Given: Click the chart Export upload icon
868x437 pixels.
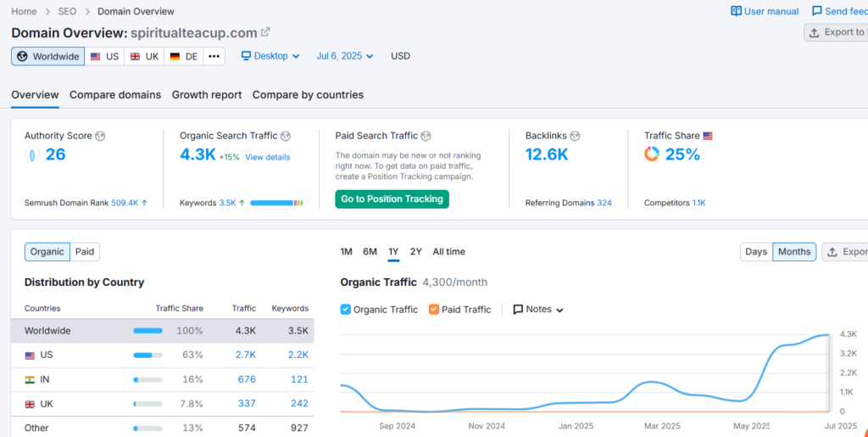Looking at the screenshot, I should point(832,252).
